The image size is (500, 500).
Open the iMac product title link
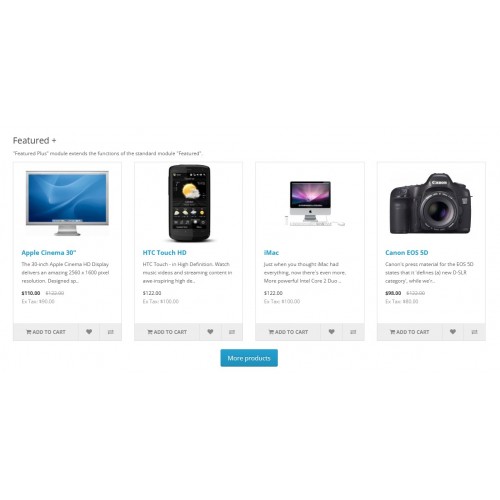[271, 253]
